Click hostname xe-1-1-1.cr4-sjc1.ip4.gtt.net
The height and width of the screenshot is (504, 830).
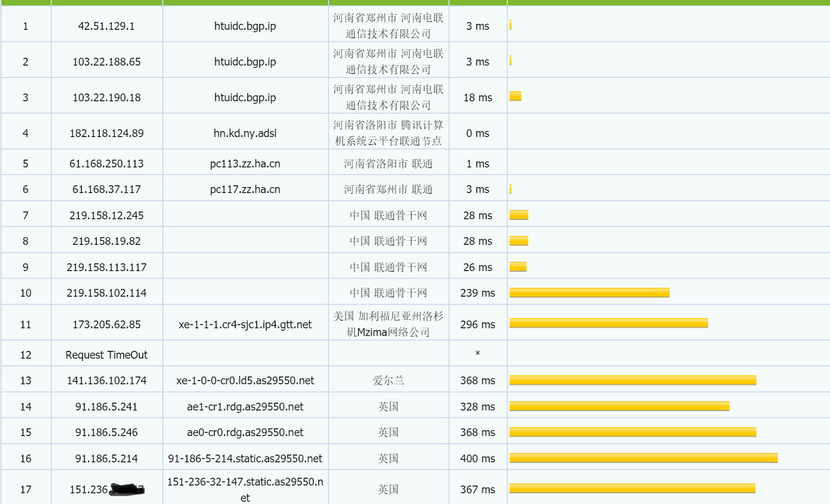pyautogui.click(x=245, y=325)
